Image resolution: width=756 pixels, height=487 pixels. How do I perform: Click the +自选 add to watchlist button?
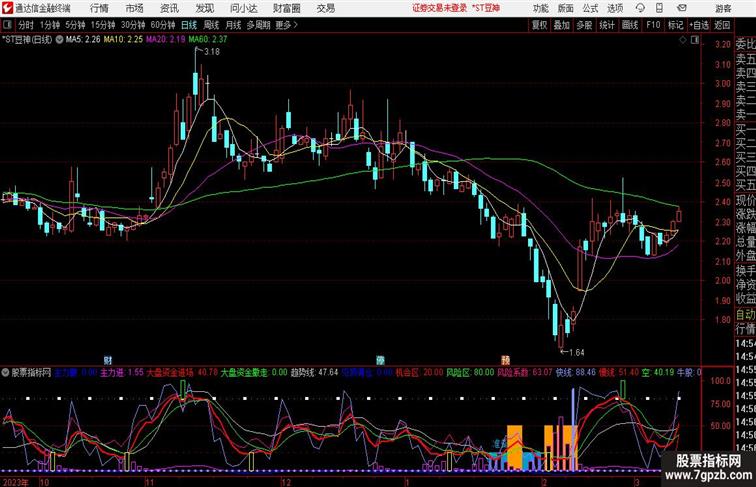(x=699, y=25)
